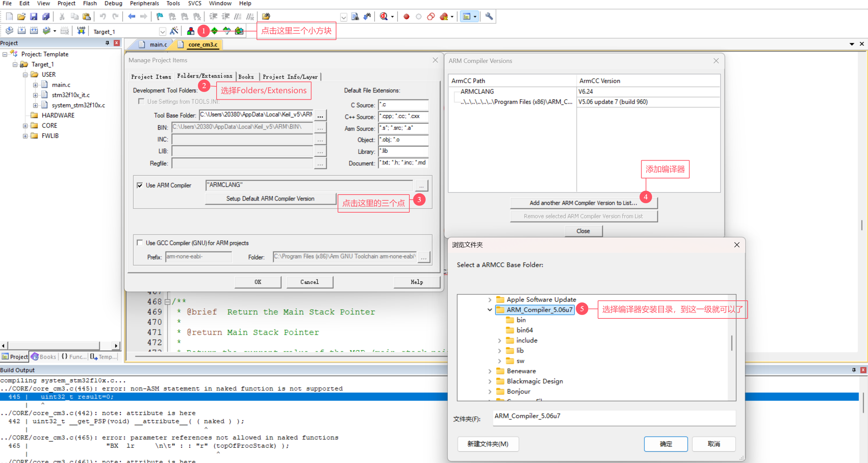Open the Flash menu
Image resolution: width=868 pixels, height=463 pixels.
tap(90, 3)
